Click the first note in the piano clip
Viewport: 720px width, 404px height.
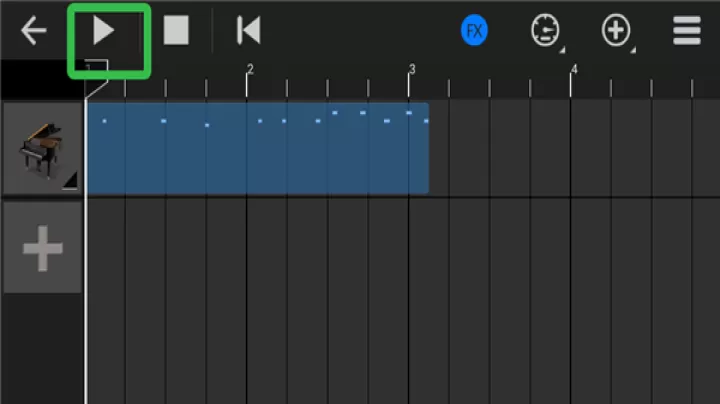[104, 121]
